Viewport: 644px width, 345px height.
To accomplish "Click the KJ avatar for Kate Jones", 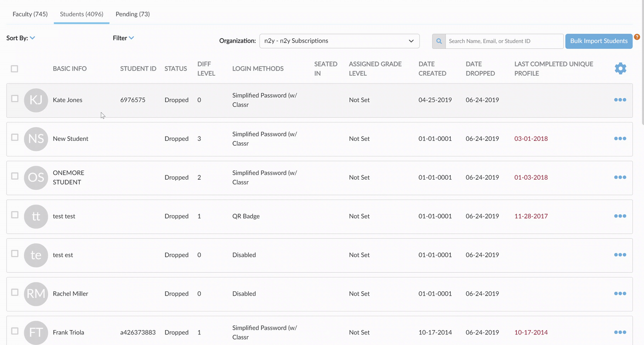I will [x=36, y=100].
